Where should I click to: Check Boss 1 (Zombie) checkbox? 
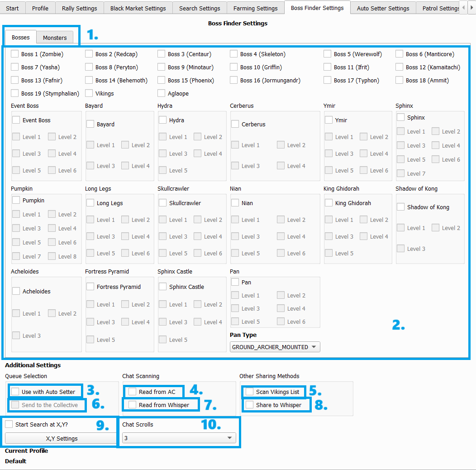[15, 54]
